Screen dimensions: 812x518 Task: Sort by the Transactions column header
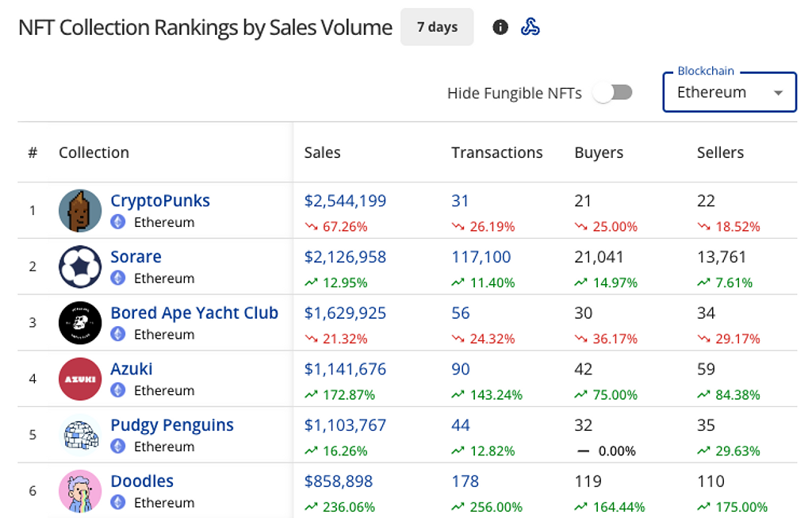tap(497, 153)
